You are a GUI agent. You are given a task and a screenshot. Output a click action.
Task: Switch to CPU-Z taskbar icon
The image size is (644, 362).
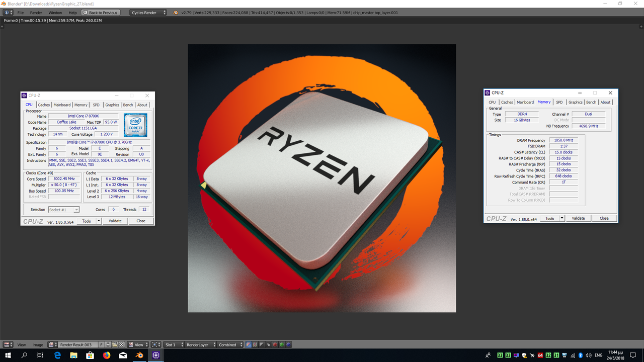[155, 355]
